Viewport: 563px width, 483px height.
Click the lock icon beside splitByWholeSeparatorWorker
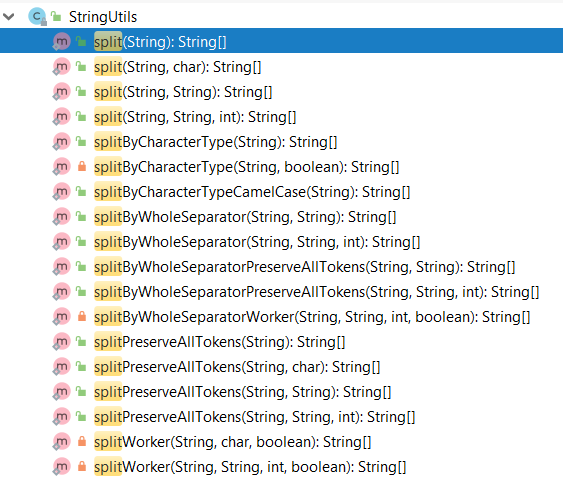[82, 317]
